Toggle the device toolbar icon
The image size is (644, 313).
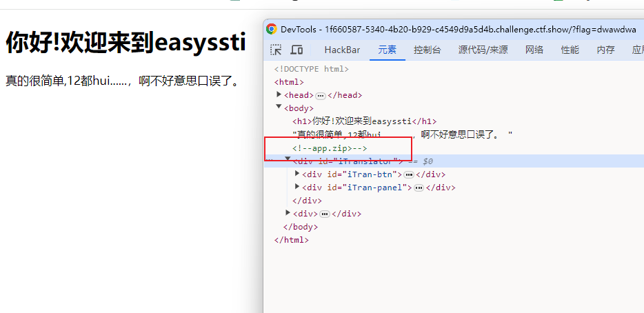(x=296, y=50)
